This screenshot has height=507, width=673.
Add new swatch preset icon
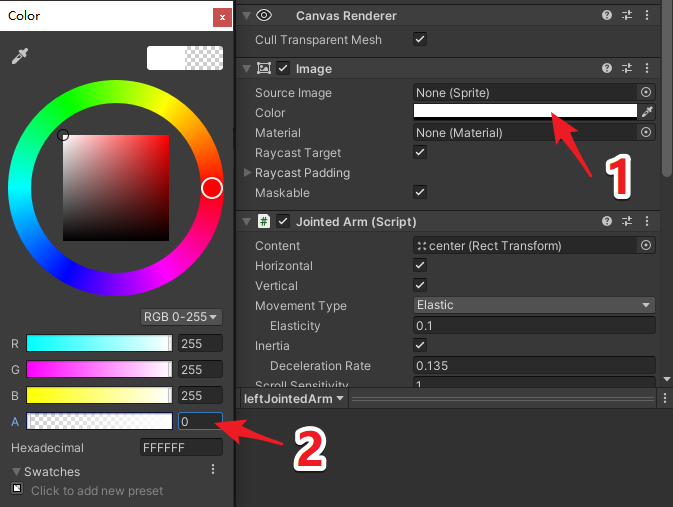[x=17, y=489]
